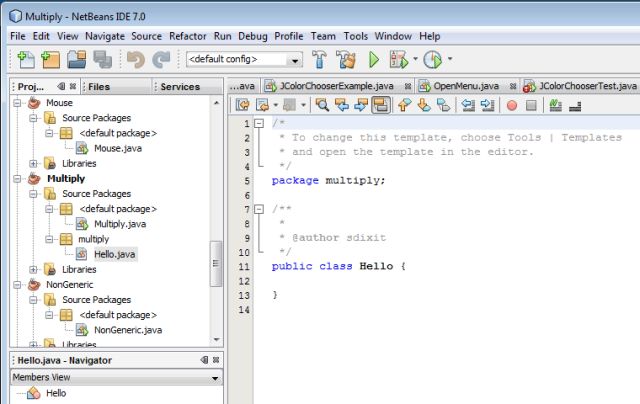Open Debug Main Project dropdown arrow
The image size is (640, 404).
(416, 59)
